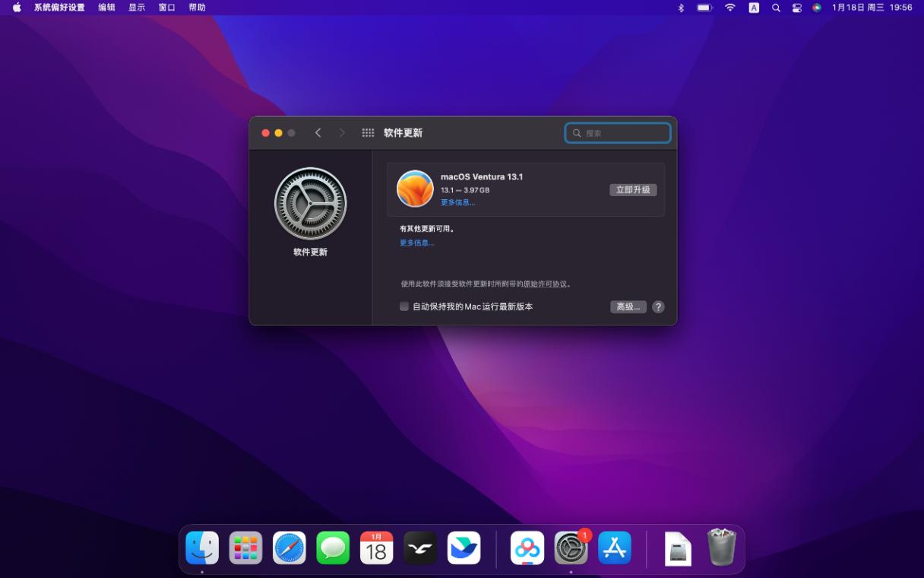Open Launchpad from the Dock

(245, 548)
